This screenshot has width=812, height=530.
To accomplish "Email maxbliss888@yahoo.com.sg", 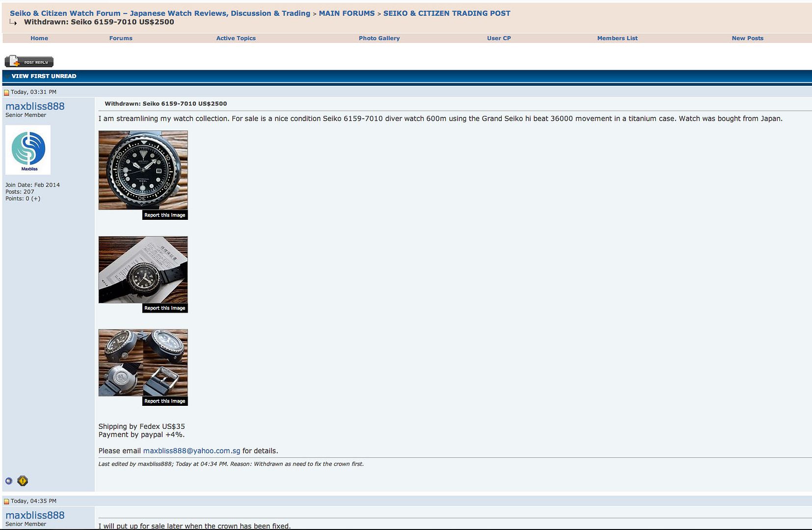I will coord(191,450).
